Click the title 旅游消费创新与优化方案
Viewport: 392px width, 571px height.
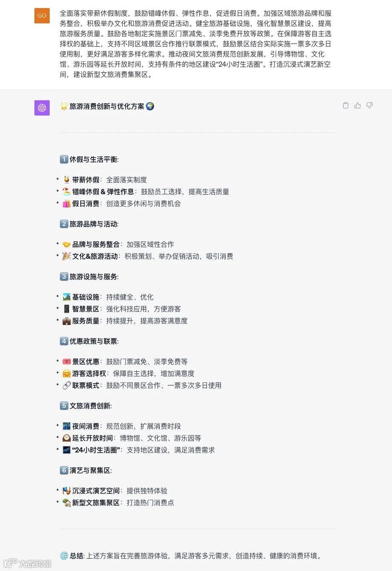coord(107,106)
